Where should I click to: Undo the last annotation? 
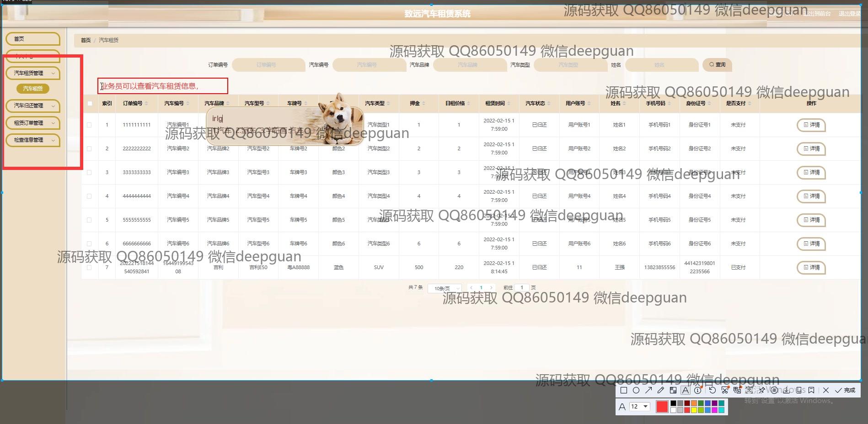712,390
